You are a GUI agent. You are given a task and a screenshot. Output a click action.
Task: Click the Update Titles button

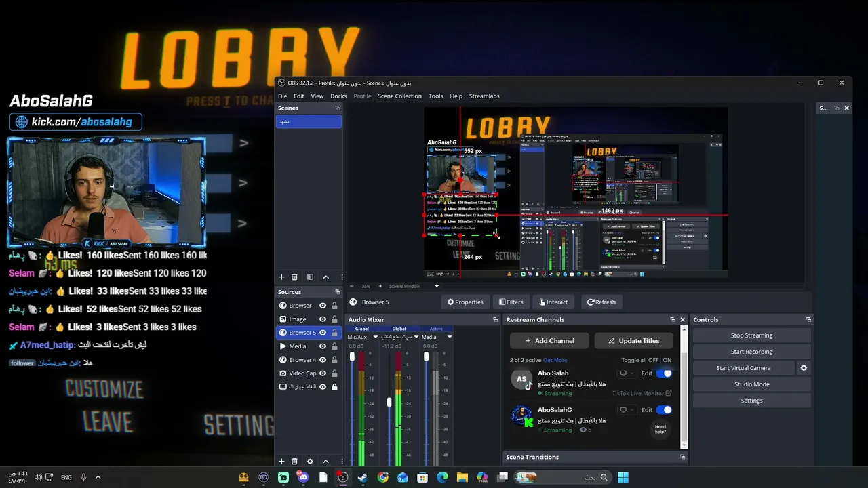pyautogui.click(x=633, y=341)
